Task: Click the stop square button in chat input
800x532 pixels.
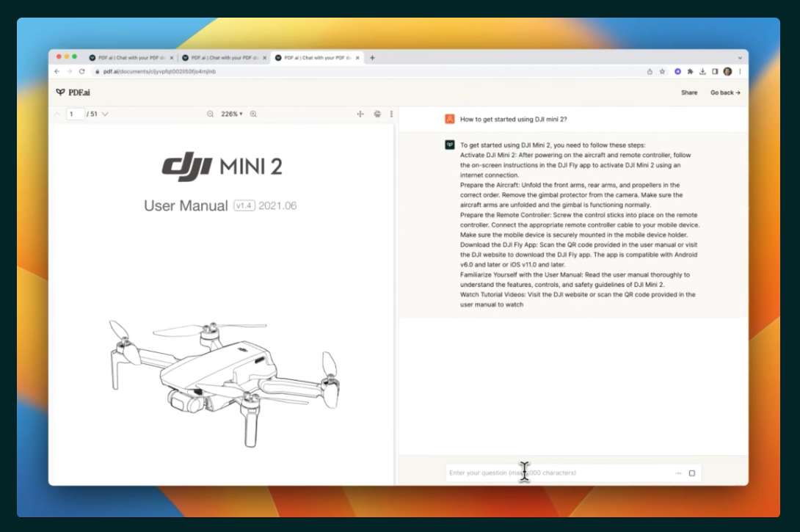Action: point(692,473)
